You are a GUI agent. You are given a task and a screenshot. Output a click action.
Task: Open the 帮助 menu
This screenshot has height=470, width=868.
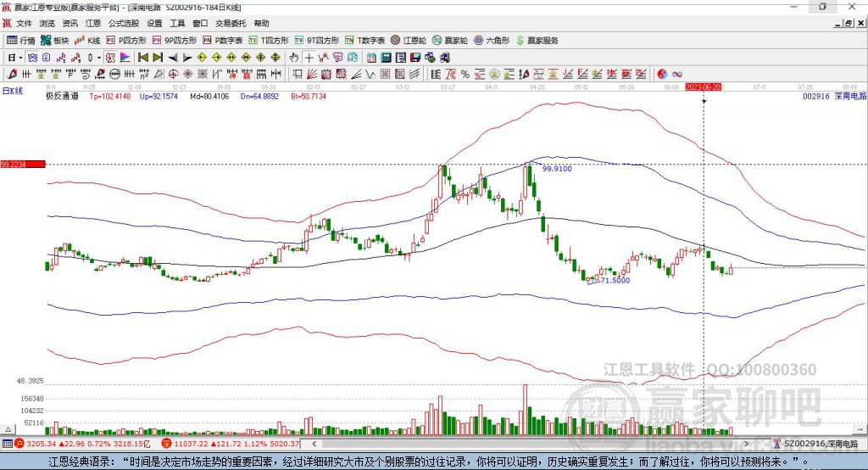[261, 23]
